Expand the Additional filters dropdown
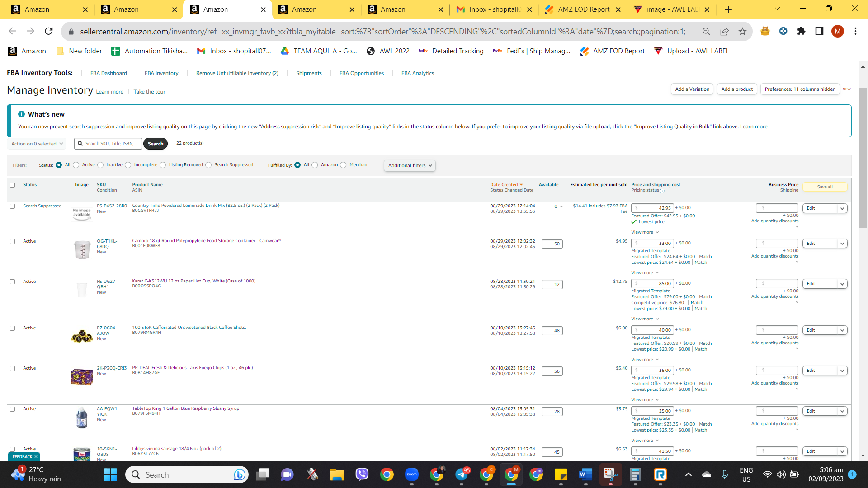 (x=410, y=165)
